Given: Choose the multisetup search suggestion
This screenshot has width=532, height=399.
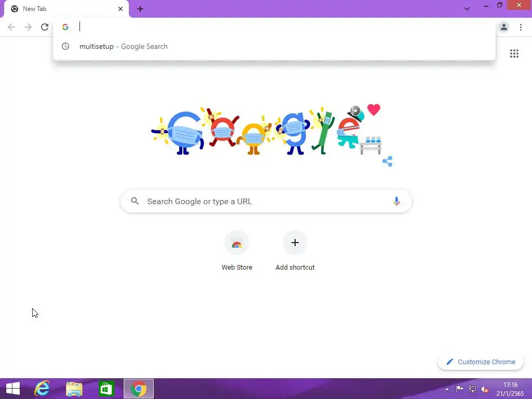Looking at the screenshot, I should tap(274, 46).
